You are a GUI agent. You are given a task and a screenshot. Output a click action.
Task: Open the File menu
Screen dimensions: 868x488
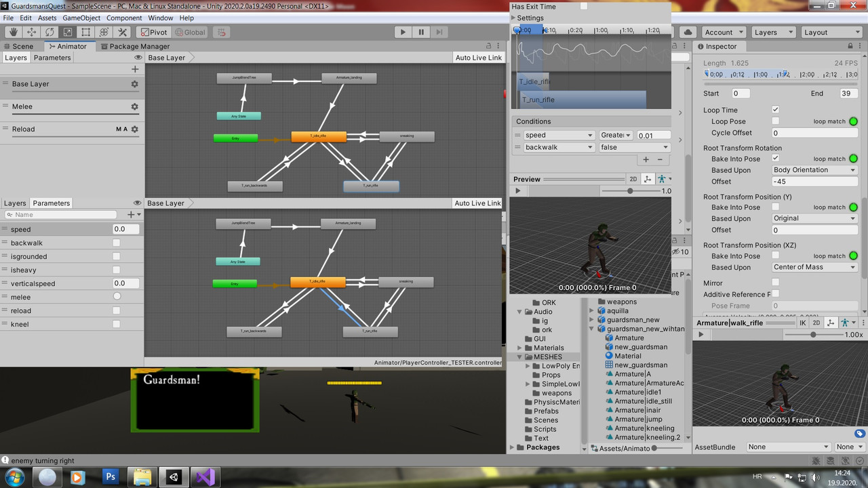[x=8, y=18]
